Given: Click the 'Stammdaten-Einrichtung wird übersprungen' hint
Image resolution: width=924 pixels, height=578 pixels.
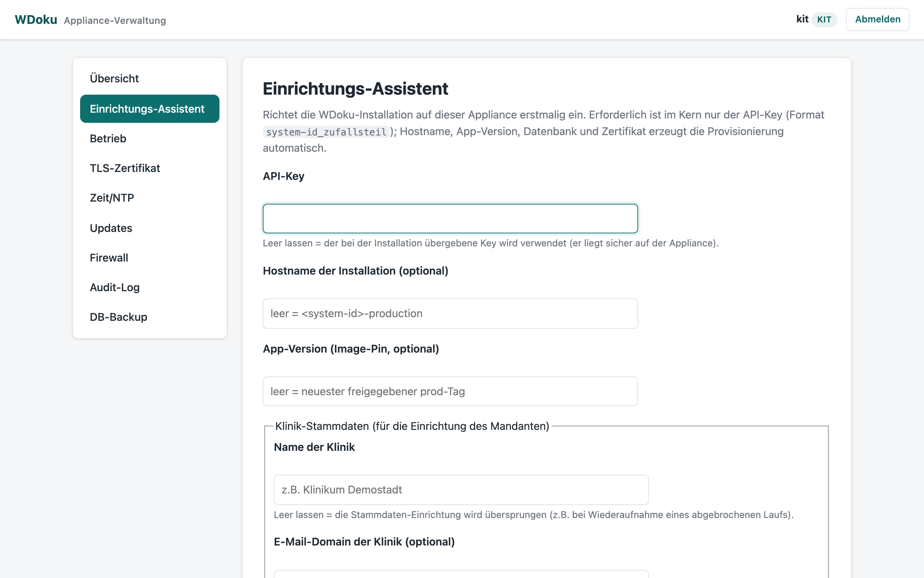Looking at the screenshot, I should tap(533, 514).
